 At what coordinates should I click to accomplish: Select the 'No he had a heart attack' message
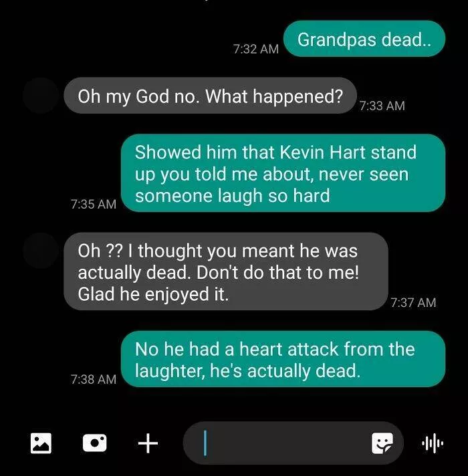point(283,359)
